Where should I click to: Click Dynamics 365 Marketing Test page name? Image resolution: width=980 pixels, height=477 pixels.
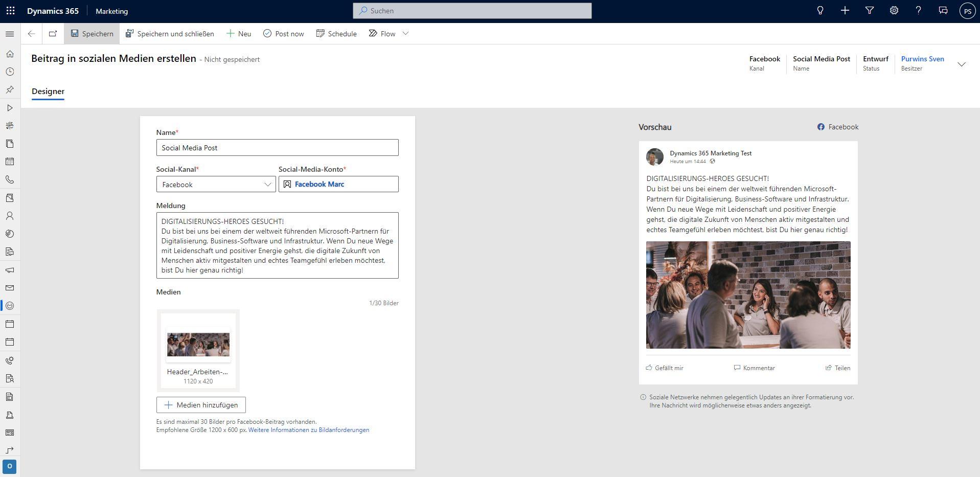pos(711,153)
